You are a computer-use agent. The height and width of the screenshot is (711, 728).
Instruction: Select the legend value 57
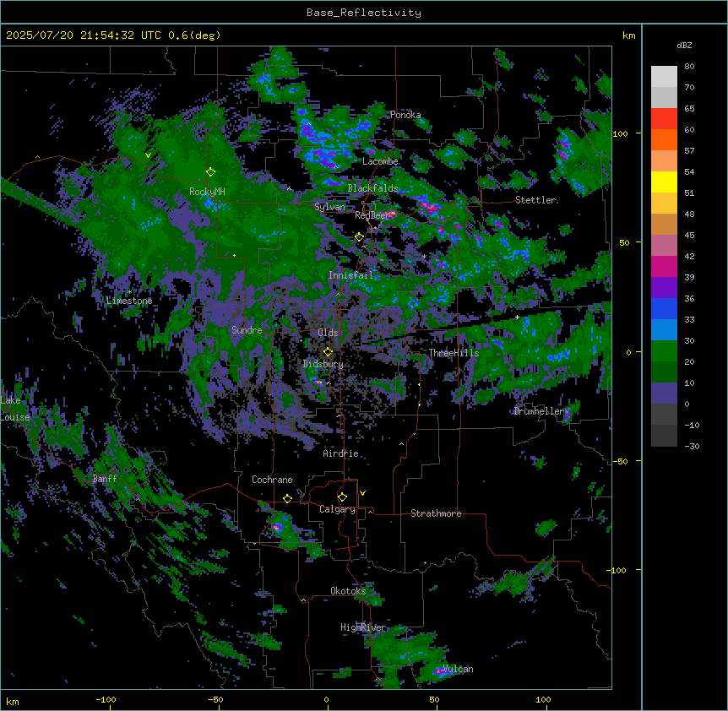689,150
